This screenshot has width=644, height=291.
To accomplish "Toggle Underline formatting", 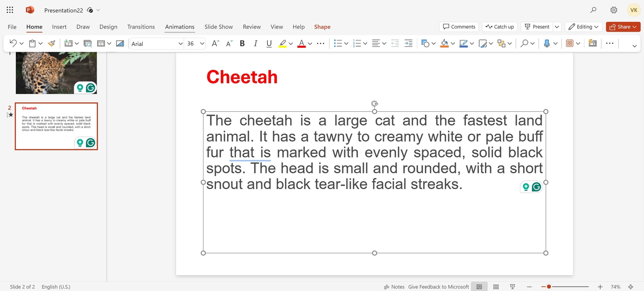I will tap(269, 44).
